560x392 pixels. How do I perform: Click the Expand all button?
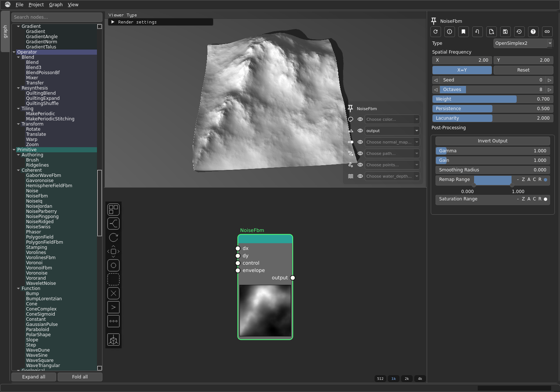click(x=34, y=377)
